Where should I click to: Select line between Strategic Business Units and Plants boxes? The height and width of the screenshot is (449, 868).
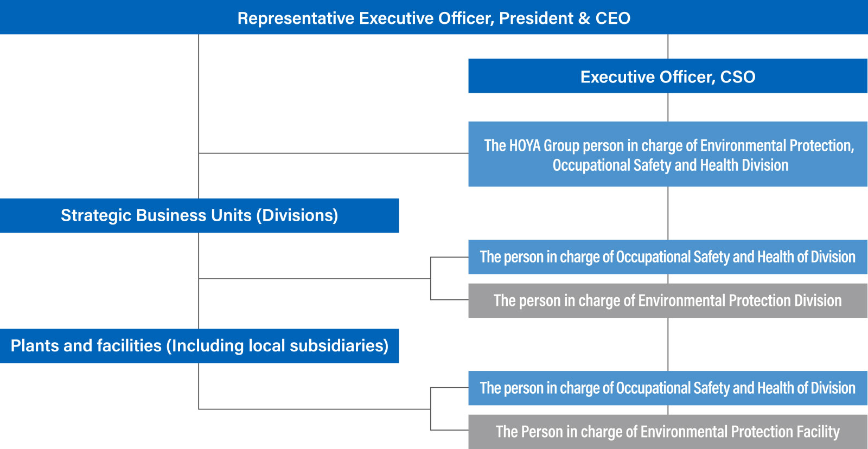(199, 280)
